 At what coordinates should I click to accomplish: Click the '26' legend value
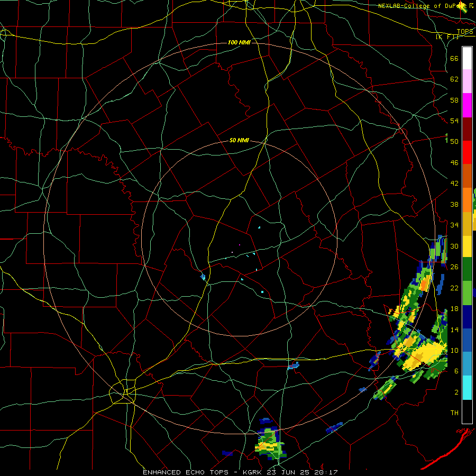(x=454, y=267)
